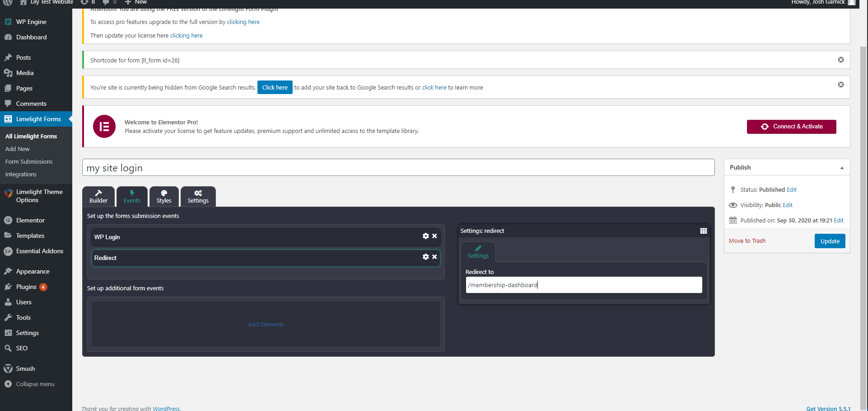Open the Styles tab
The image size is (868, 411).
[x=164, y=197]
